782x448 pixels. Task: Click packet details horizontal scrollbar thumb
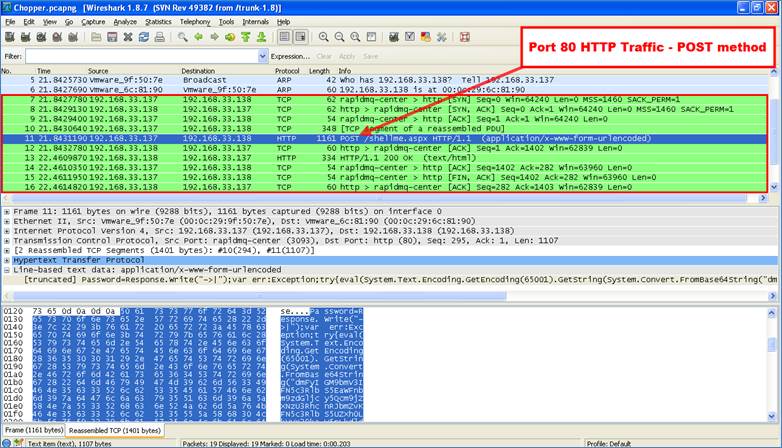pyautogui.click(x=259, y=296)
